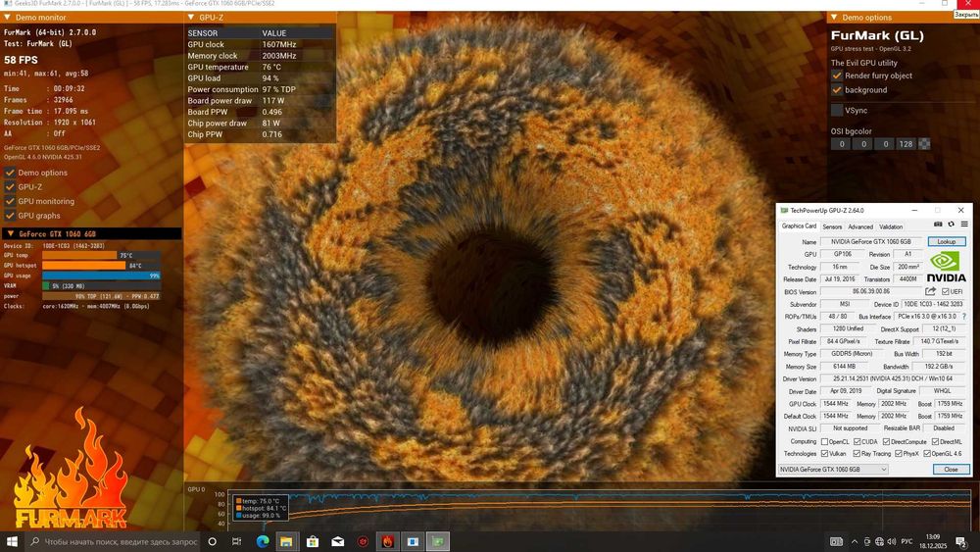Click the GPU-Z refresh icon

[x=952, y=224]
